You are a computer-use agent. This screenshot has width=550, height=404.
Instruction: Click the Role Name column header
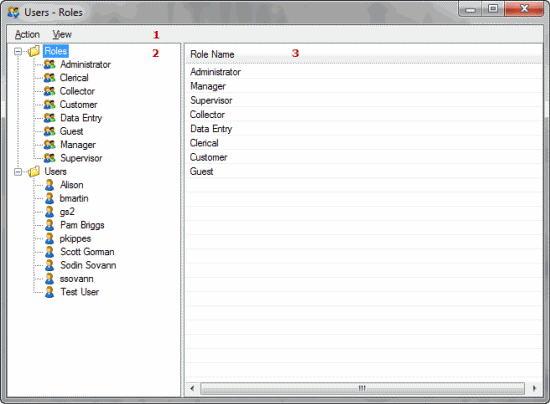(363, 54)
